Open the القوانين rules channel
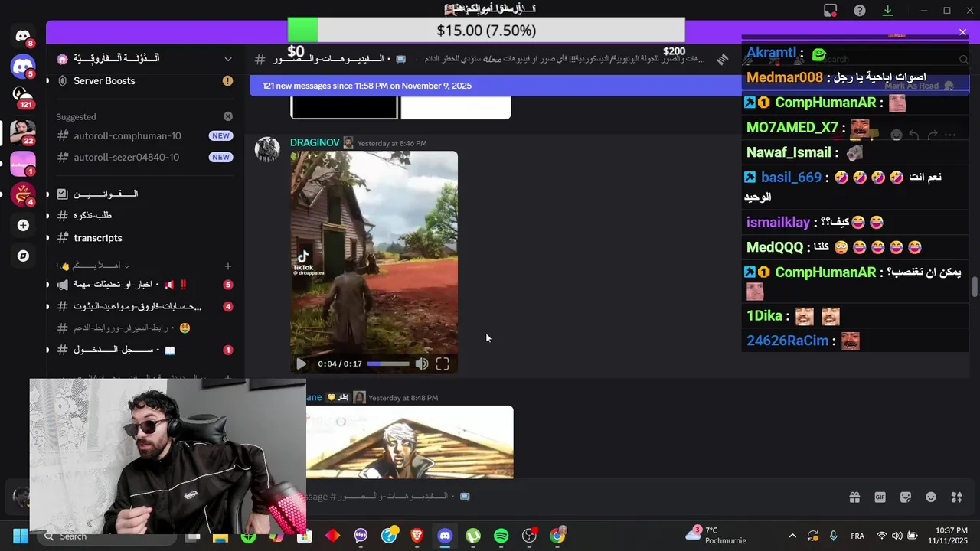The height and width of the screenshot is (551, 980). pos(145,194)
